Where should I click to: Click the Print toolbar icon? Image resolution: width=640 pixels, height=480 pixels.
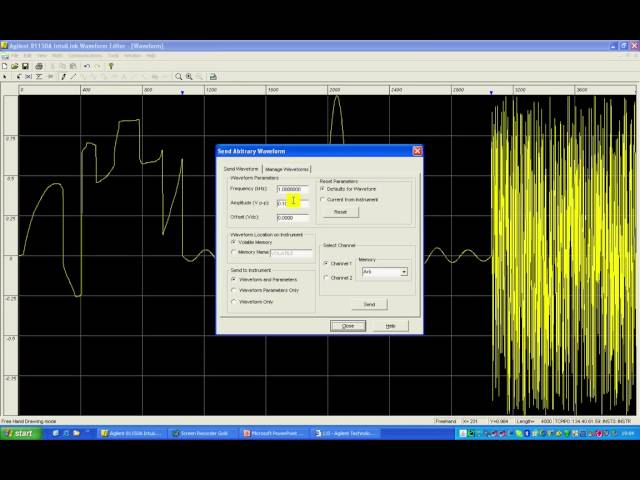(x=39, y=66)
